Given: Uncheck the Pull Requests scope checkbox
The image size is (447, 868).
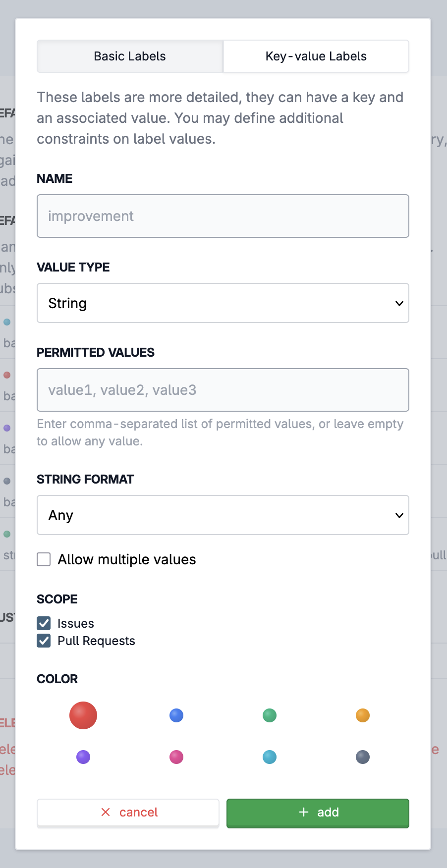Looking at the screenshot, I should click(x=43, y=640).
